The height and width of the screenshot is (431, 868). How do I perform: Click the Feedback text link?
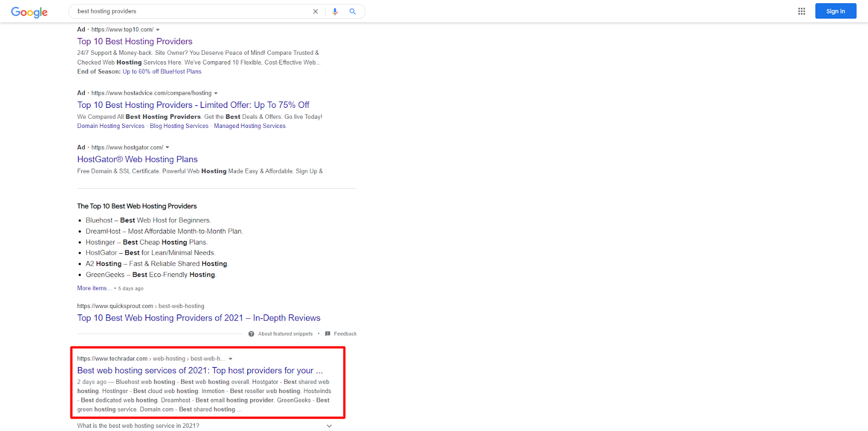point(345,334)
